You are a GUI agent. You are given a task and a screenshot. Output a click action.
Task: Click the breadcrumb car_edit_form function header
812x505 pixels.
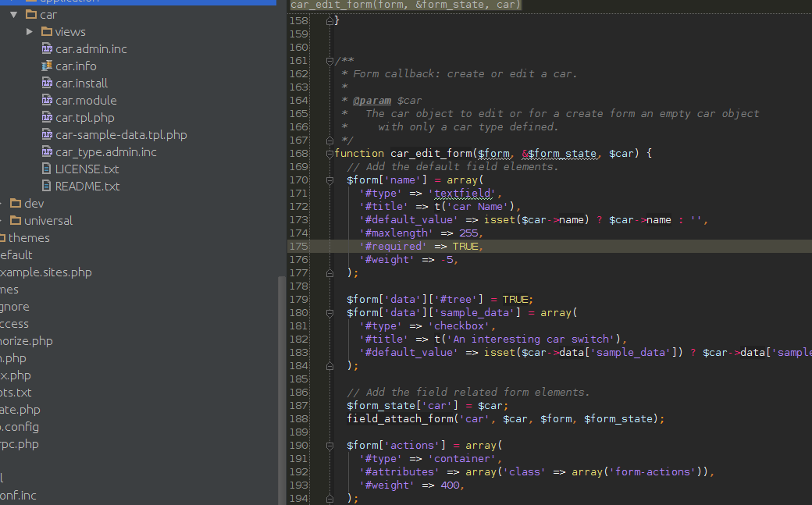[x=405, y=5]
